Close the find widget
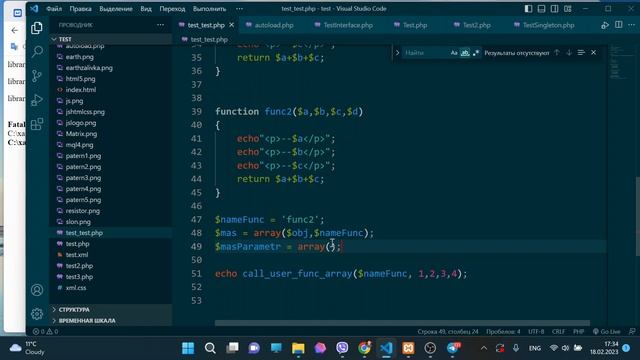This screenshot has width=640, height=360. [x=593, y=53]
